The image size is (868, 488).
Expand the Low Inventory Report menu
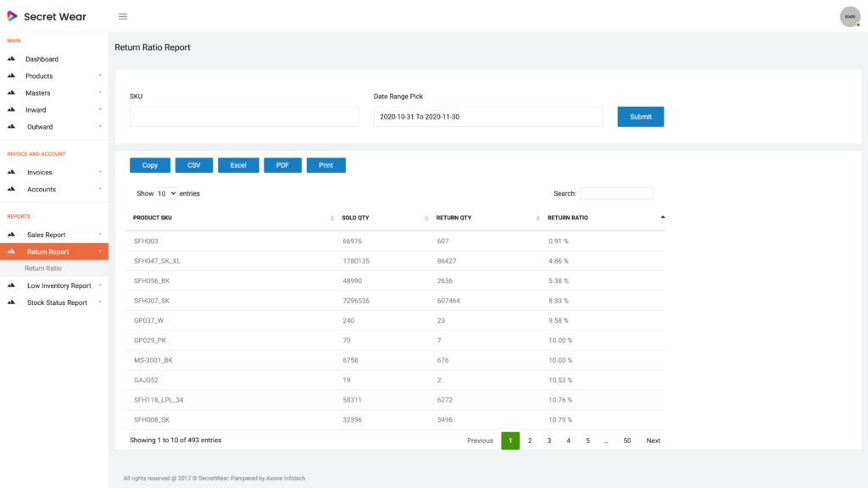click(58, 286)
